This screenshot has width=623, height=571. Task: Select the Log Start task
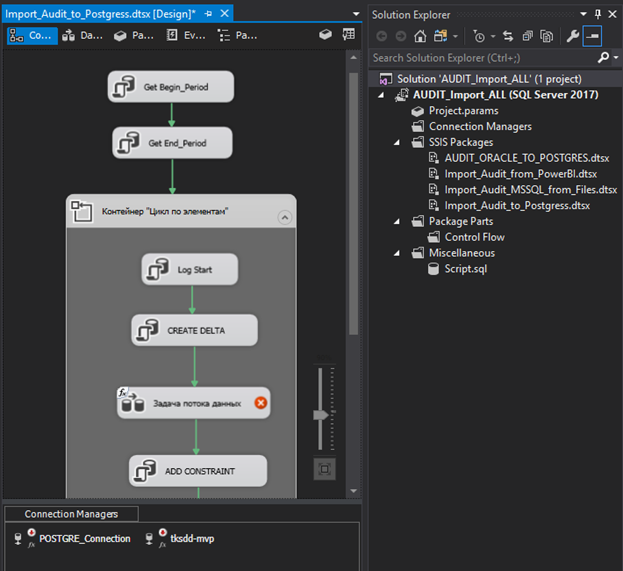point(190,269)
